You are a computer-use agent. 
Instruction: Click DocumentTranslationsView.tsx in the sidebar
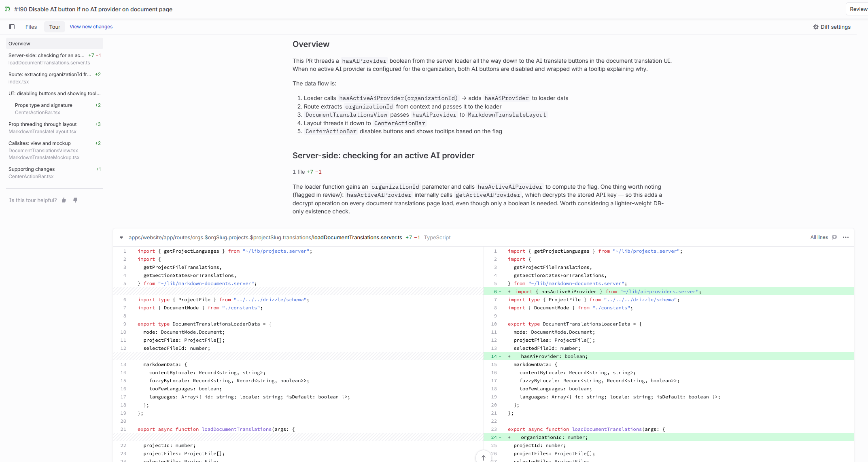[x=43, y=151]
